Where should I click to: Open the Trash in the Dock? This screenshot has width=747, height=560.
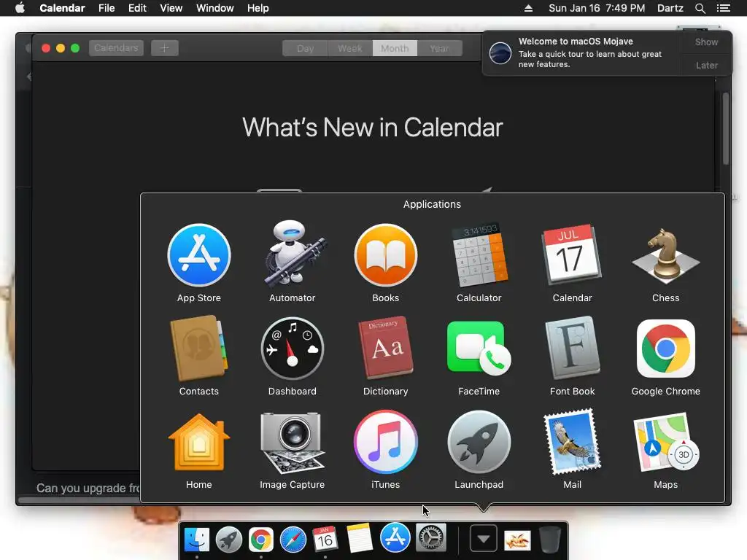click(x=549, y=539)
